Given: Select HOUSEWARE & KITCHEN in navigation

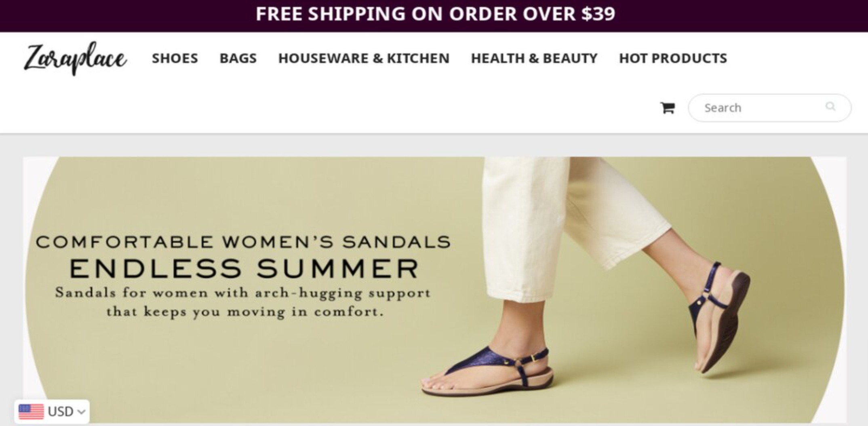Looking at the screenshot, I should [364, 58].
